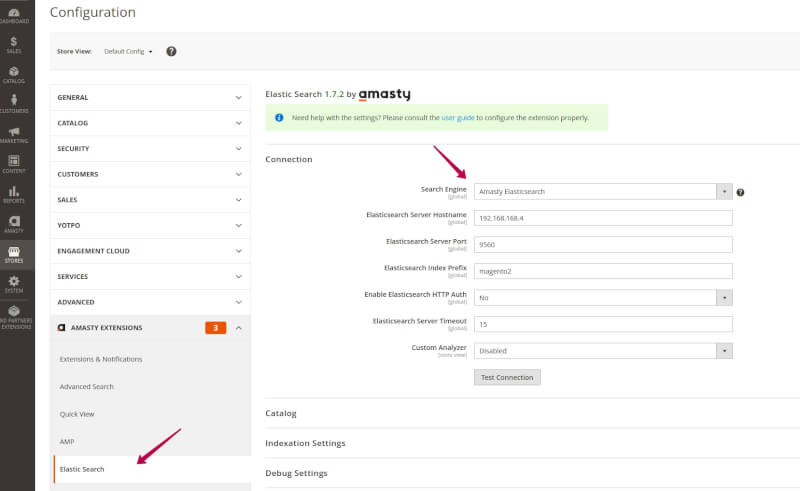The width and height of the screenshot is (800, 491).
Task: Open the Dashboard sidebar icon
Action: point(14,15)
